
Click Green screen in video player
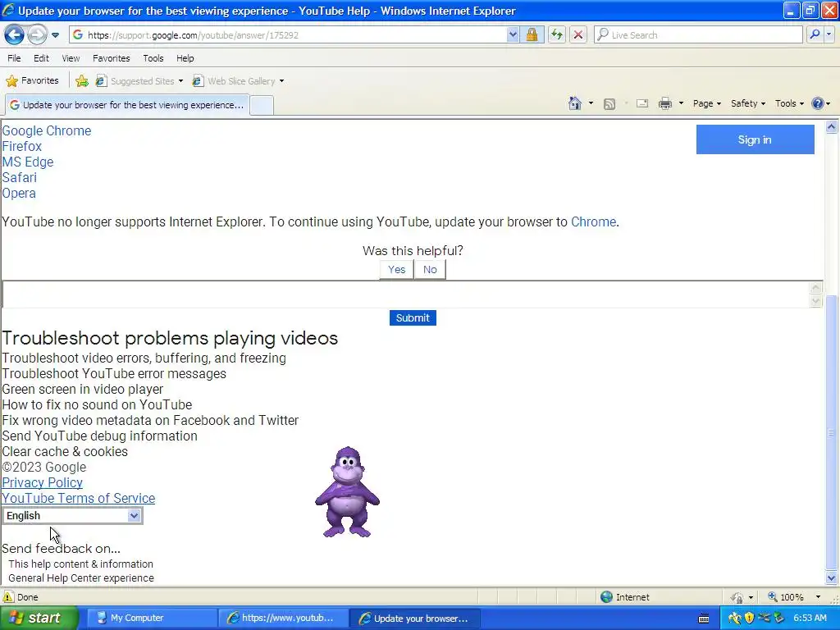pyautogui.click(x=83, y=389)
